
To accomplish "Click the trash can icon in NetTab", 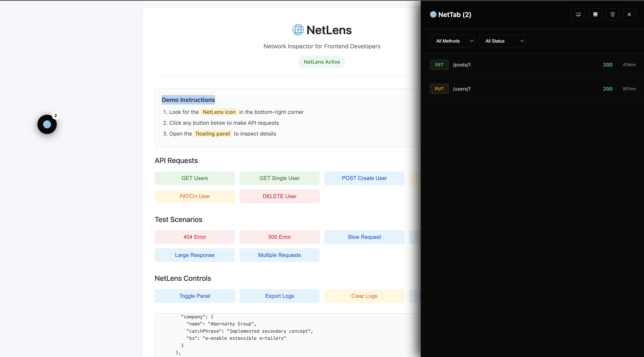I will [612, 15].
